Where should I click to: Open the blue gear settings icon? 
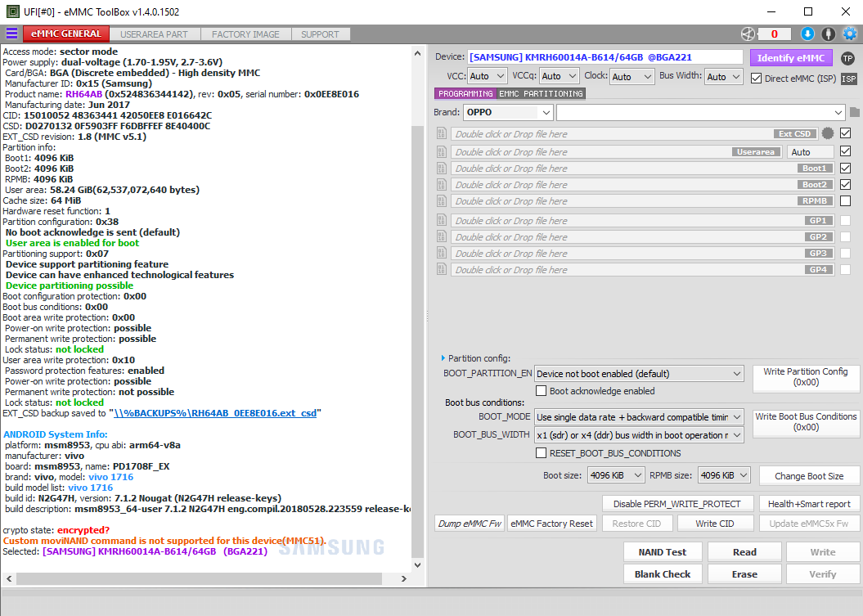click(x=850, y=34)
